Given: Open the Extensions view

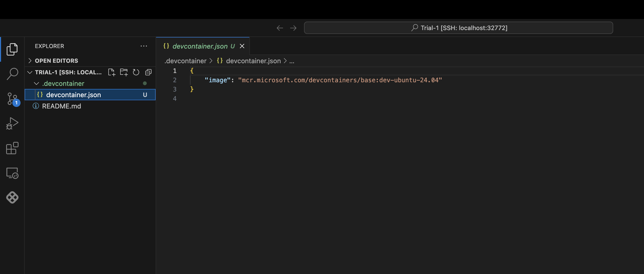Looking at the screenshot, I should 12,148.
